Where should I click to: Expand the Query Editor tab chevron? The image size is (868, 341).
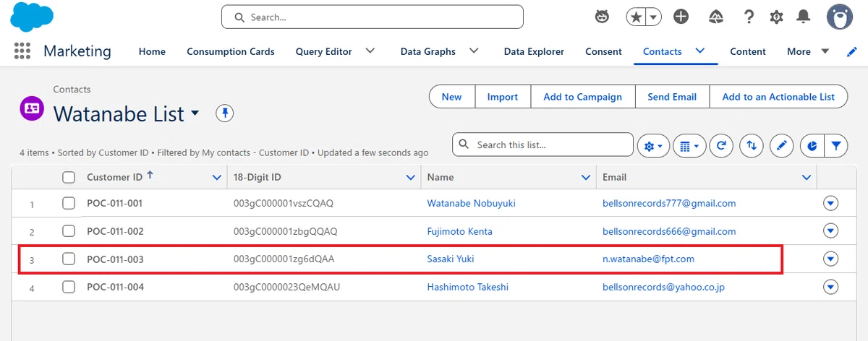pyautogui.click(x=370, y=51)
